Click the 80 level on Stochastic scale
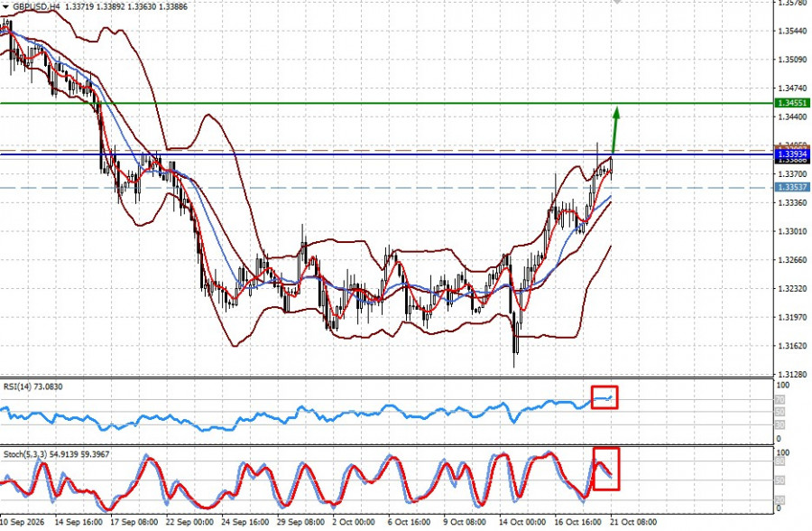Screen dimensions: 812x531 click(780, 461)
